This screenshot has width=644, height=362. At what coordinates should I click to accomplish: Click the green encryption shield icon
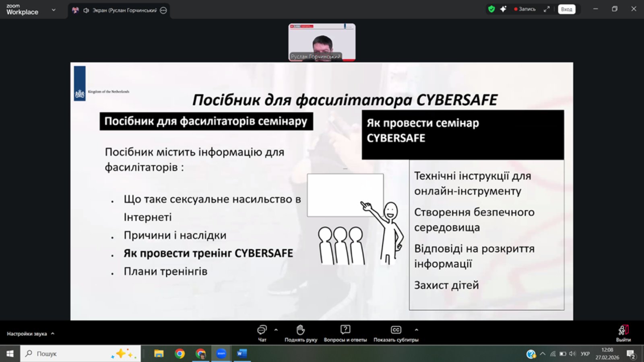pos(491,9)
